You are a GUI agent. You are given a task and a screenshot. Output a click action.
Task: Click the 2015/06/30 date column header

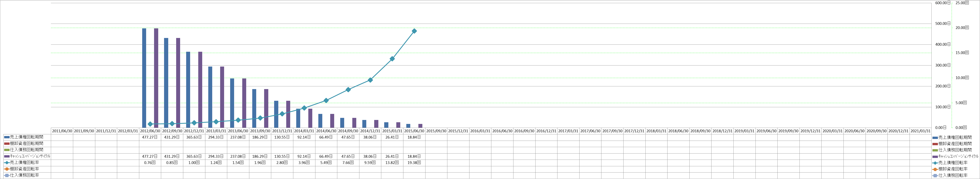click(x=414, y=131)
